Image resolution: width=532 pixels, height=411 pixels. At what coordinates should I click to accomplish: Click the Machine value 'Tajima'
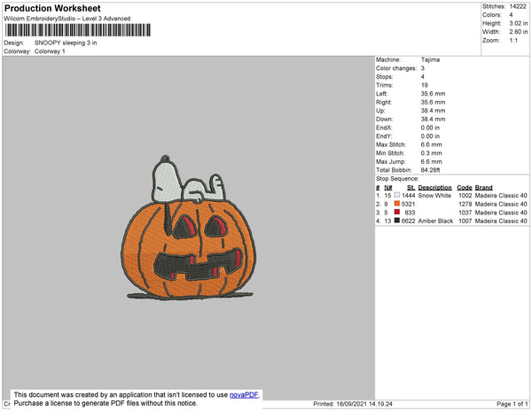[x=430, y=59]
